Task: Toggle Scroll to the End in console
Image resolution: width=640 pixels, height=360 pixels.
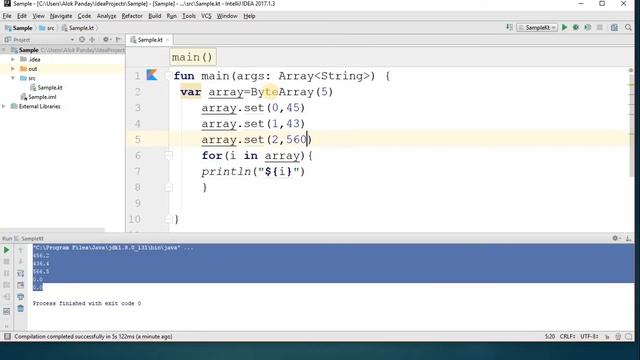Action: click(20, 285)
